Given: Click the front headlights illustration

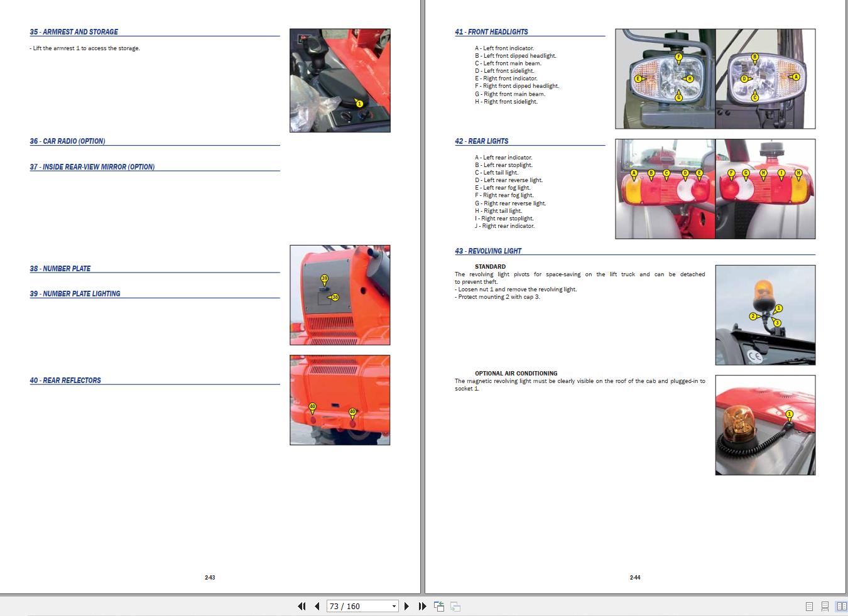Looking at the screenshot, I should tap(715, 79).
